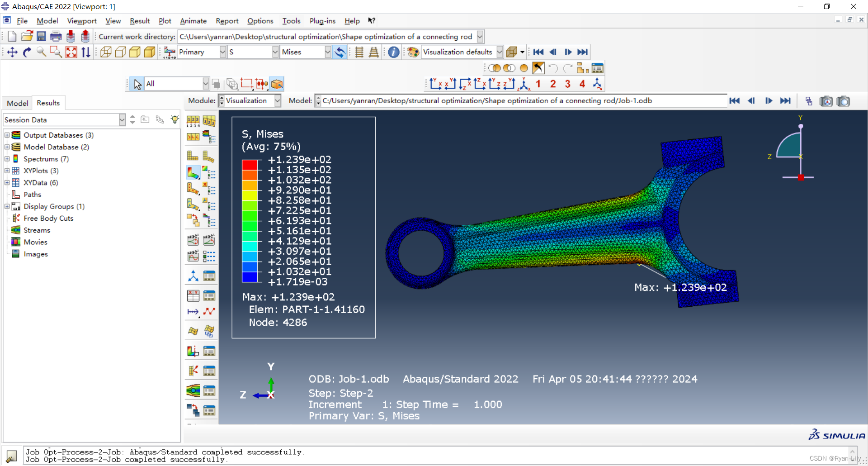Click the ODB path input field
868x466 pixels.
click(x=524, y=100)
